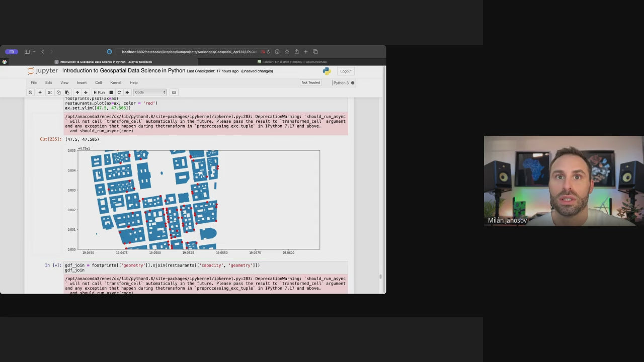The height and width of the screenshot is (362, 644).
Task: Open the Safari share icon
Action: [x=296, y=52]
